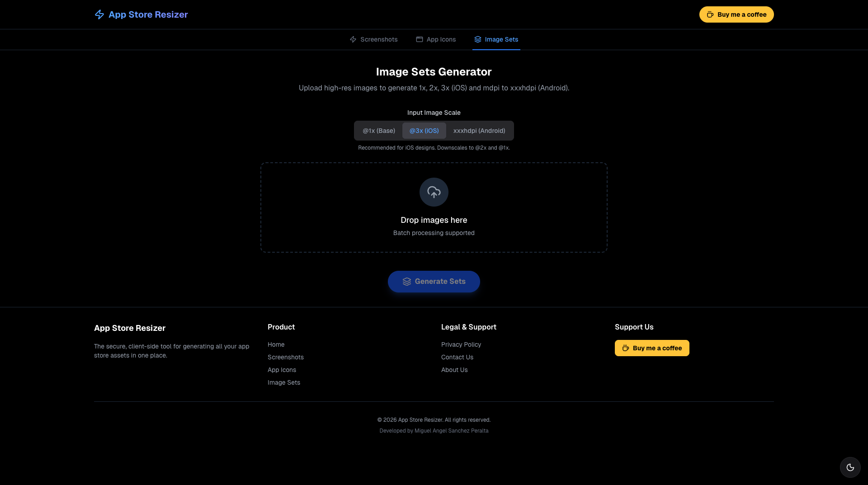This screenshot has height=485, width=868.
Task: Toggle dark mode moon button
Action: click(x=850, y=467)
